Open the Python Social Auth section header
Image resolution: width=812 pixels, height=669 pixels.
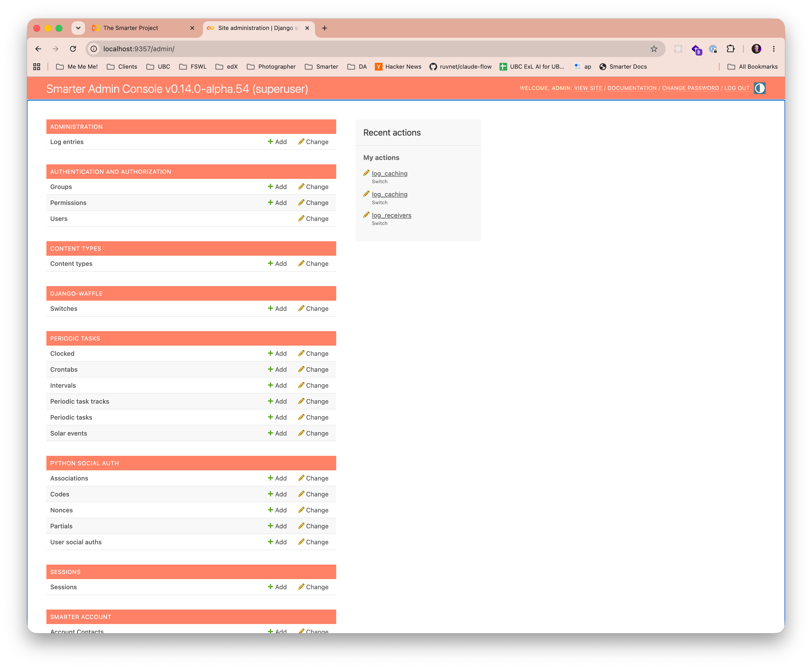(84, 463)
